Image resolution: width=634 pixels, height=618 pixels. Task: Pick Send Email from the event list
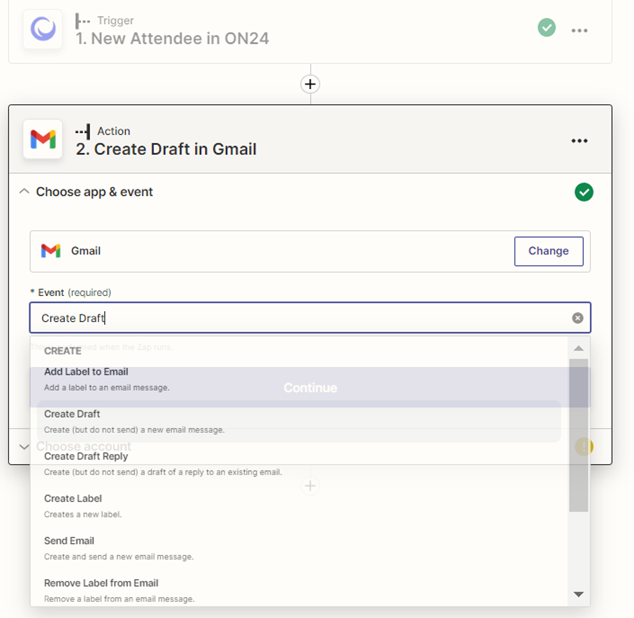pos(299,548)
